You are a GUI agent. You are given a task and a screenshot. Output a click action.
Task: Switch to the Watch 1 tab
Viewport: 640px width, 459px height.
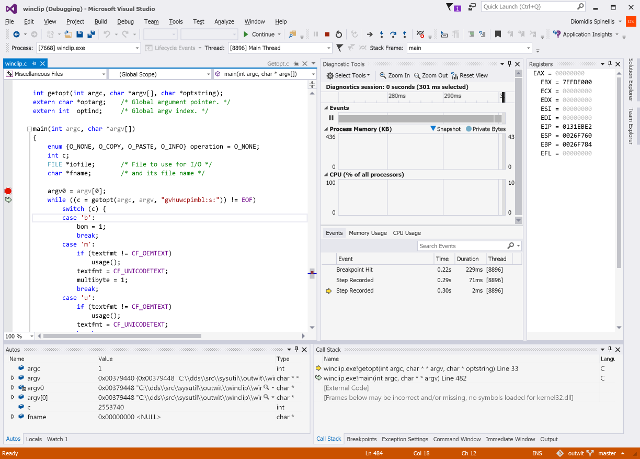pos(57,439)
